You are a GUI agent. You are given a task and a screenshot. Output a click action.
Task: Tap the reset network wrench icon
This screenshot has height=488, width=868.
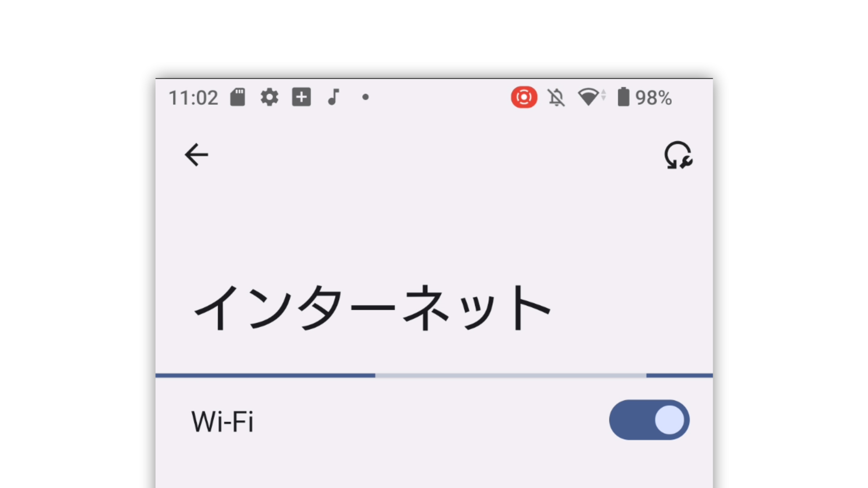tap(678, 155)
